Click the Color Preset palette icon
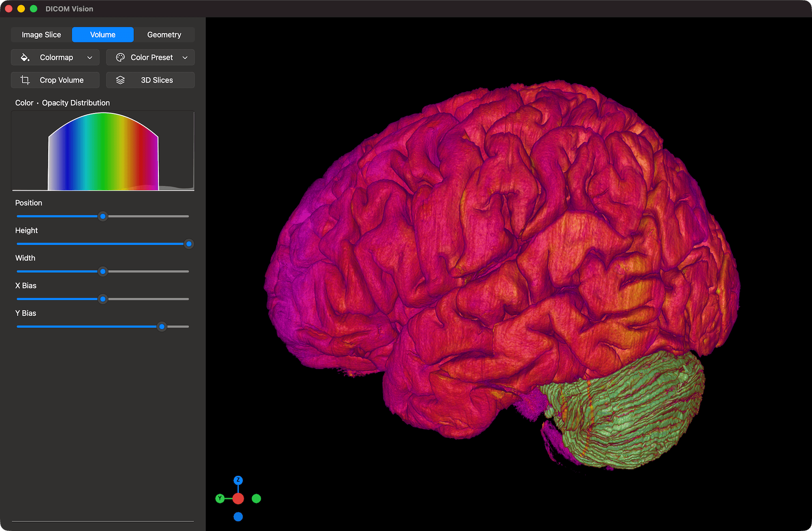Image resolution: width=812 pixels, height=531 pixels. click(x=121, y=57)
